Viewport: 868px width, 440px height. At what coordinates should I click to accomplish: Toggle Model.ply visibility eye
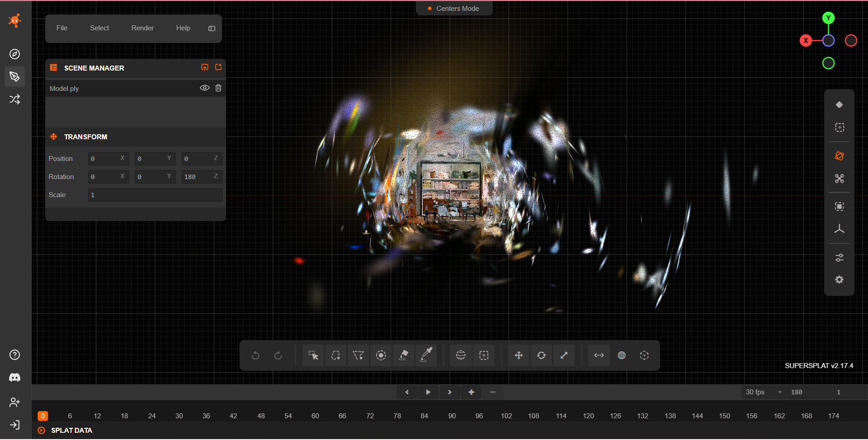205,88
